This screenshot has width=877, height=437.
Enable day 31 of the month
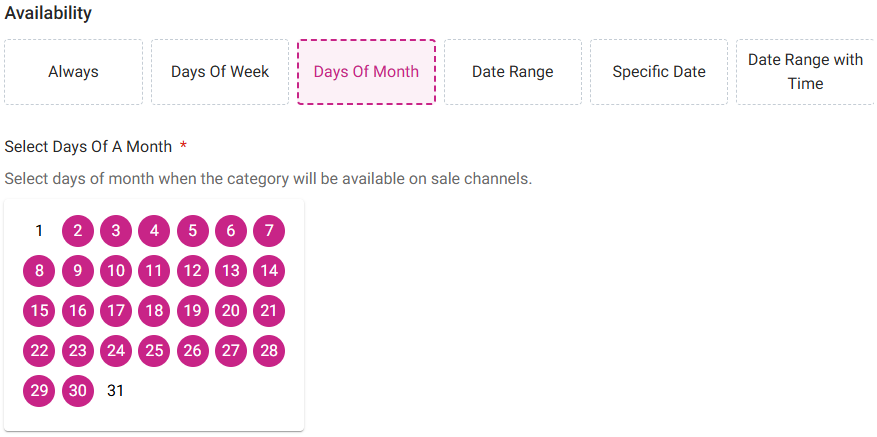coord(116,391)
